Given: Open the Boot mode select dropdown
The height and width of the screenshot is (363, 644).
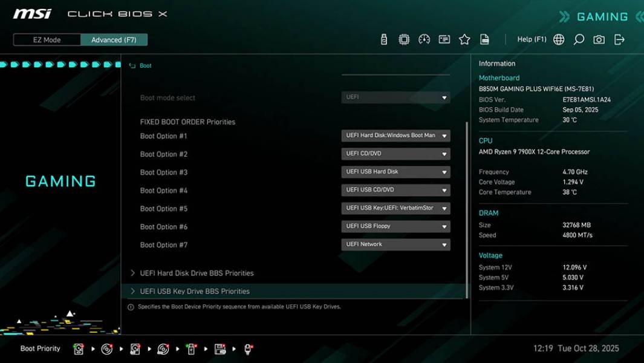Looking at the screenshot, I should pos(395,97).
